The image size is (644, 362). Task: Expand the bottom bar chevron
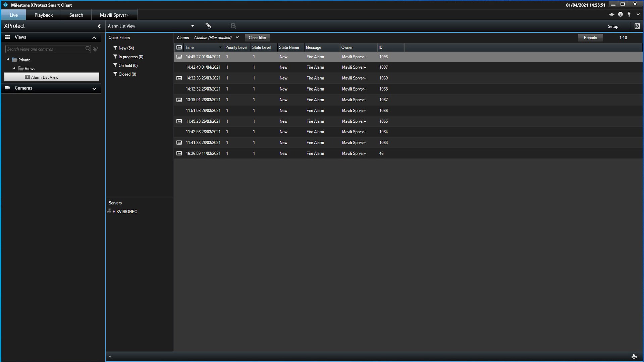tap(110, 357)
